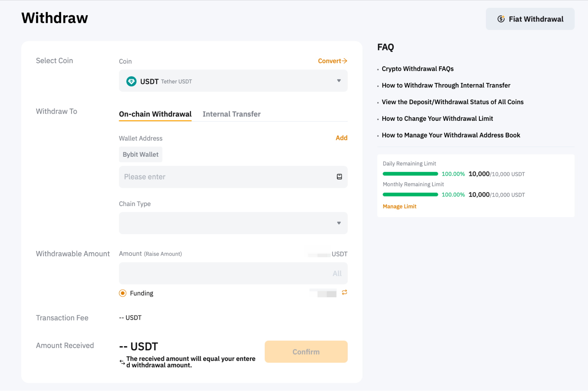
Task: Expand the Chain Type dropdown
Action: click(233, 223)
